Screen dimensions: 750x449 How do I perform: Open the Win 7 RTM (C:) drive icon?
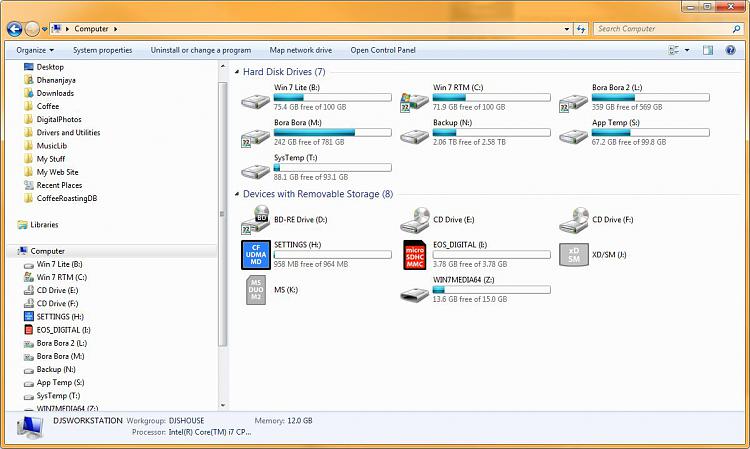414,101
